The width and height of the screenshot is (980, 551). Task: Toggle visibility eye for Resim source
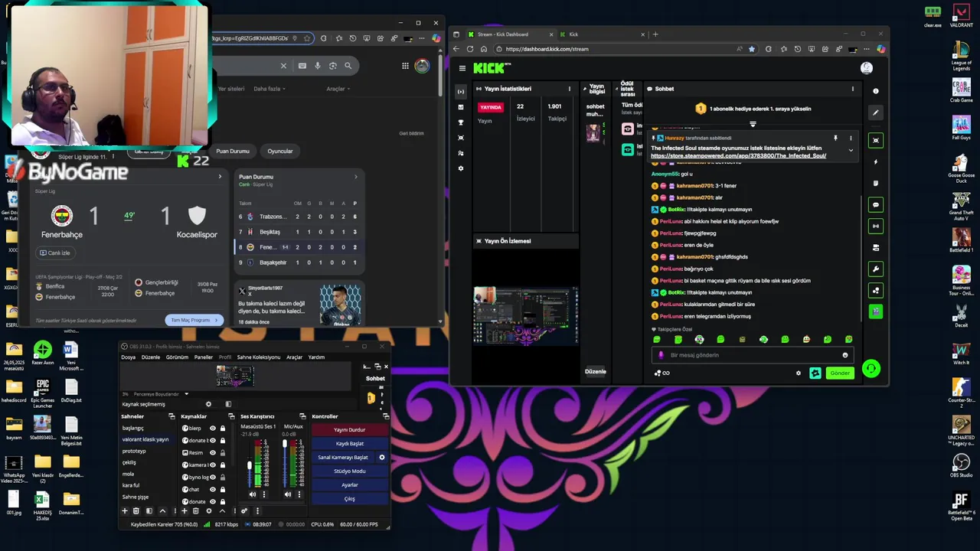(213, 453)
